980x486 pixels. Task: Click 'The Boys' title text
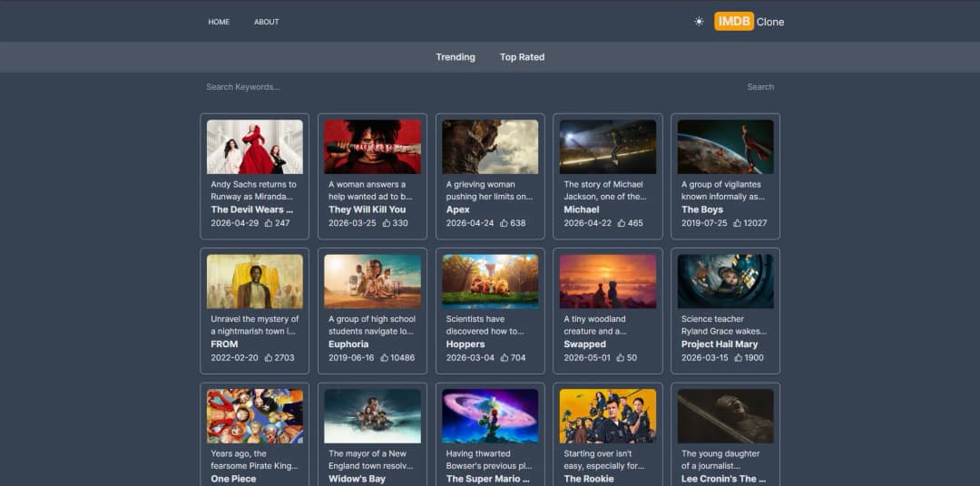[x=701, y=209]
